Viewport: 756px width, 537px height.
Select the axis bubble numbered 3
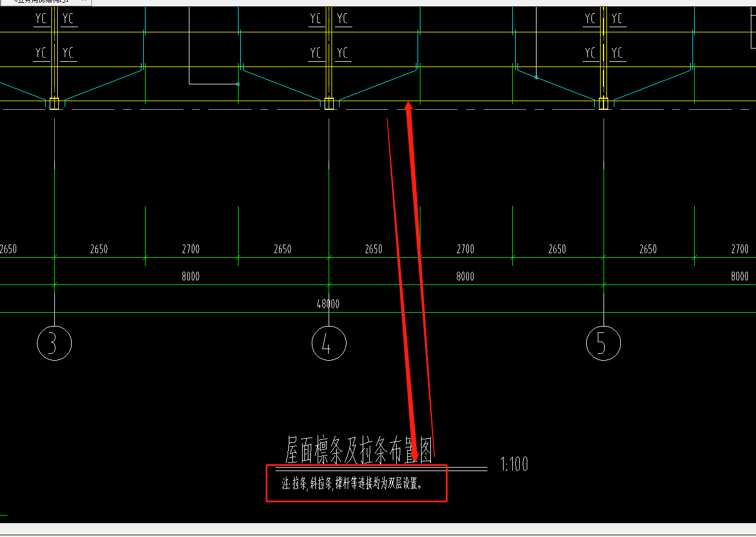tap(54, 343)
